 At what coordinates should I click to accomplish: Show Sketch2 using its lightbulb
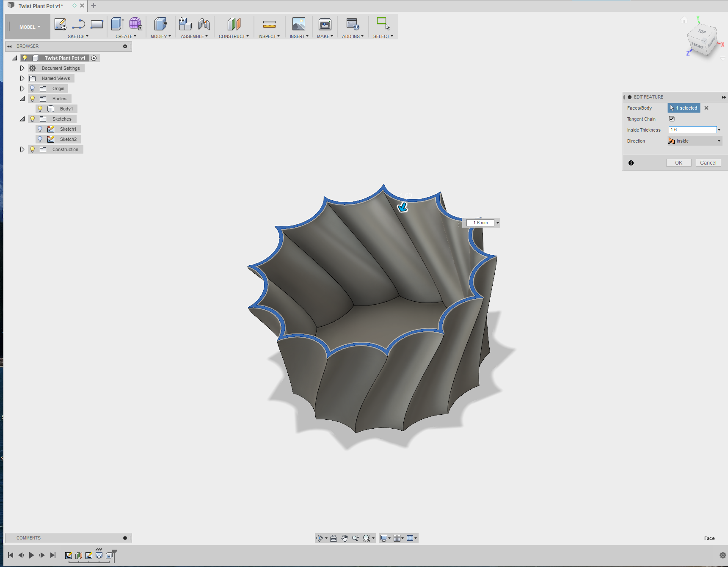[40, 139]
